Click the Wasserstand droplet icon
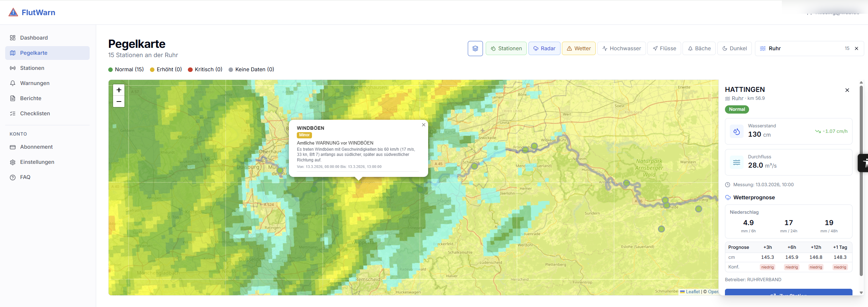The height and width of the screenshot is (307, 868). coord(737,131)
